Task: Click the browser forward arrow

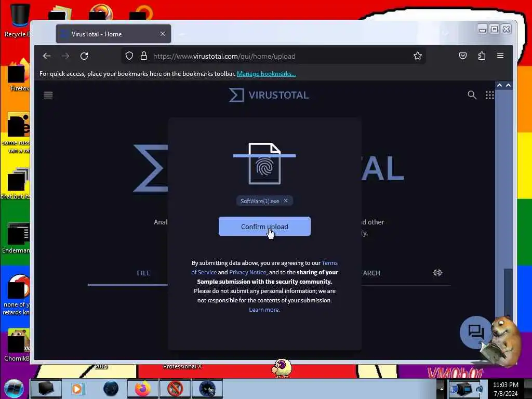Action: click(65, 56)
